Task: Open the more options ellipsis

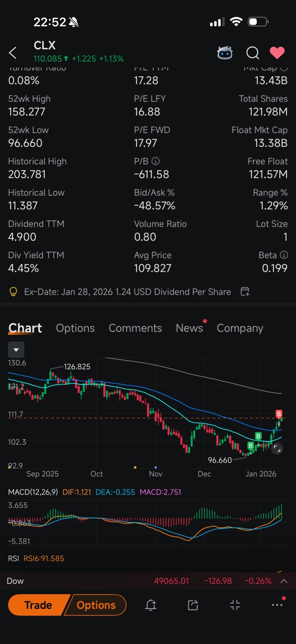Action: (x=277, y=604)
